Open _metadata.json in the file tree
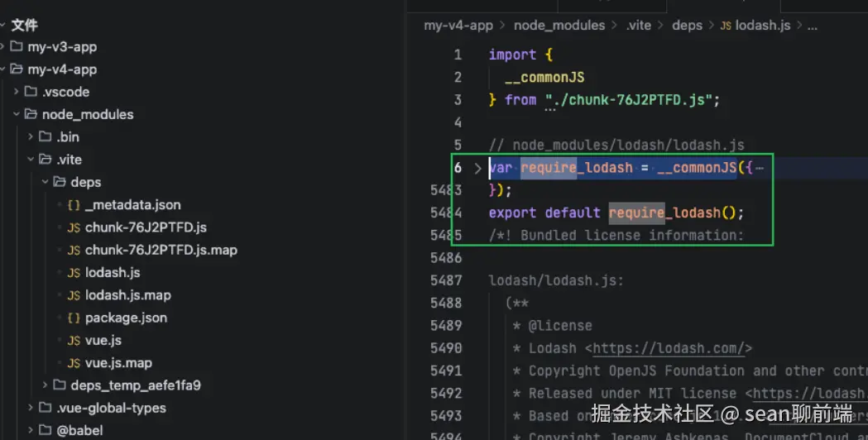 point(133,205)
